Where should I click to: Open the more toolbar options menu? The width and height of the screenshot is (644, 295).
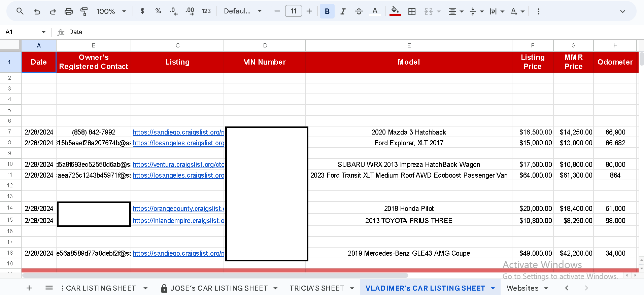pyautogui.click(x=539, y=11)
